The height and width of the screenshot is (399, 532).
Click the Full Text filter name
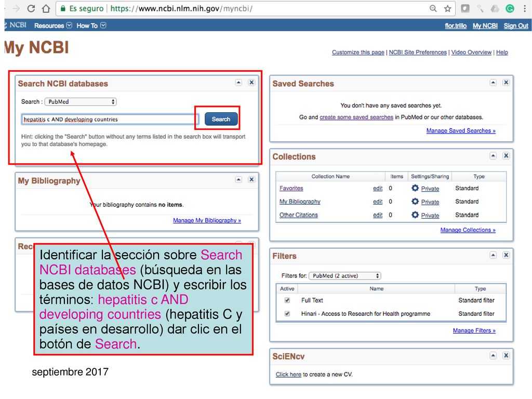click(x=312, y=300)
